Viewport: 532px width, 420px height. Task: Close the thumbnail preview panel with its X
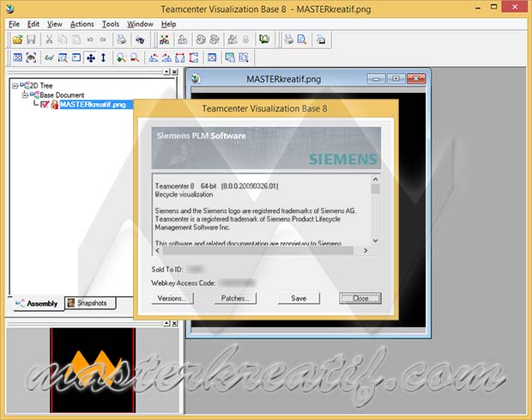[x=174, y=323]
